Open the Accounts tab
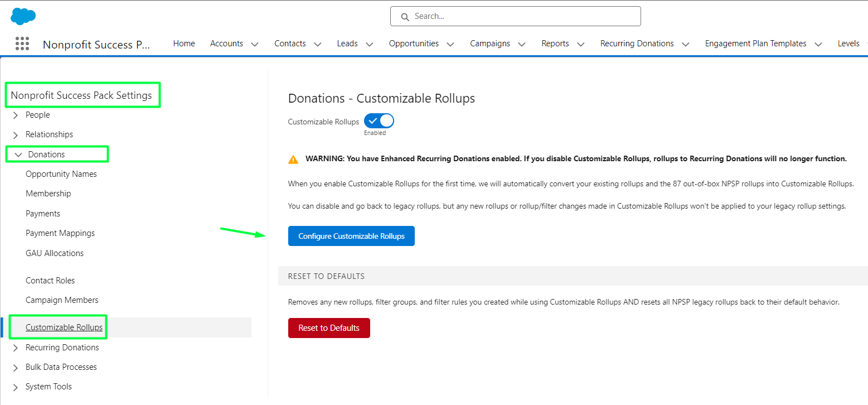868x405 pixels. [226, 44]
